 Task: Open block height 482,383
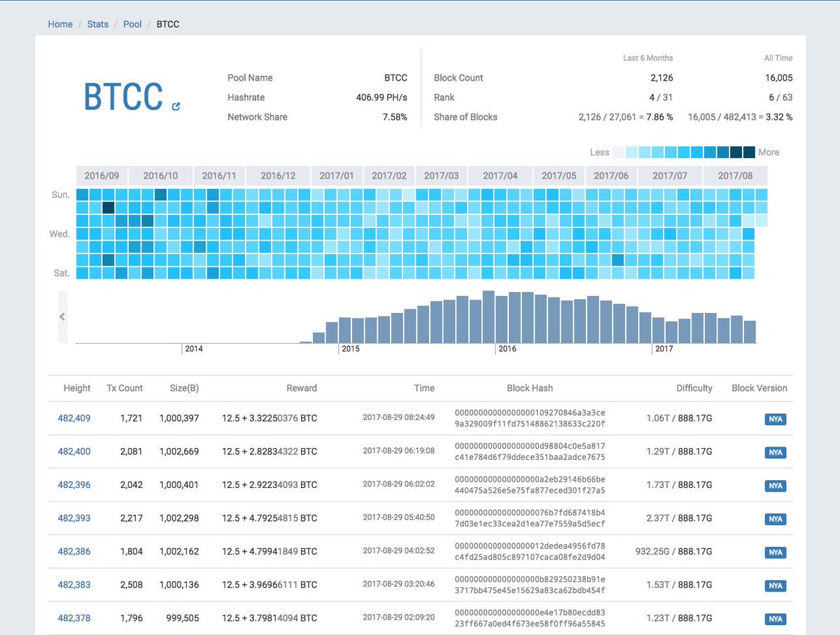point(74,585)
